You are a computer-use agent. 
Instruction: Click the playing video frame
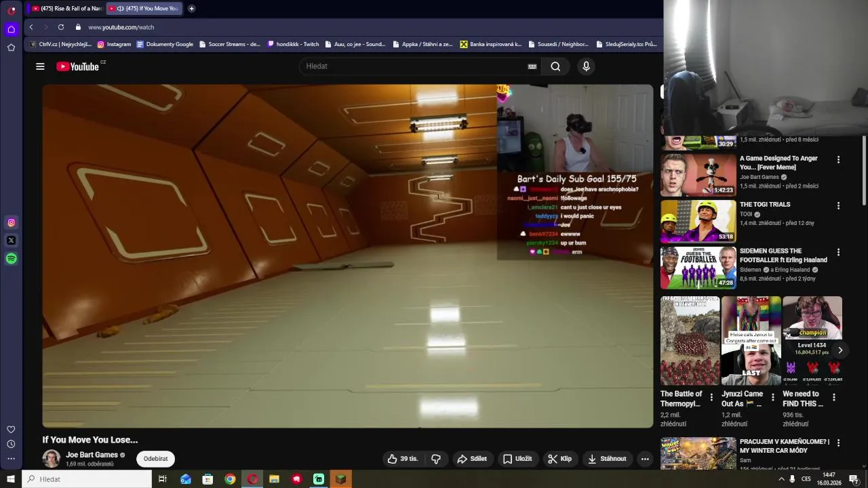(x=348, y=256)
